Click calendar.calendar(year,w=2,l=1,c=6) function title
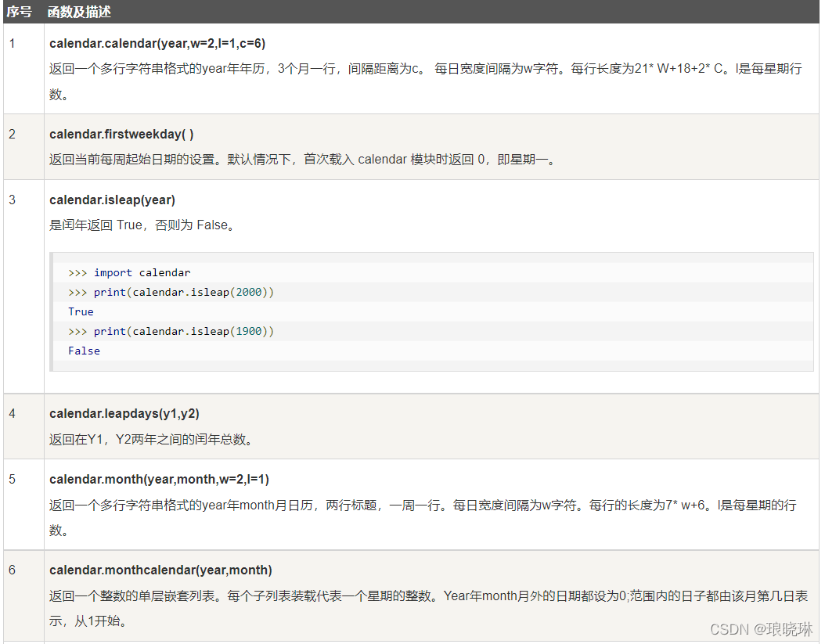Viewport: 825px width, 644px height. pos(157,43)
